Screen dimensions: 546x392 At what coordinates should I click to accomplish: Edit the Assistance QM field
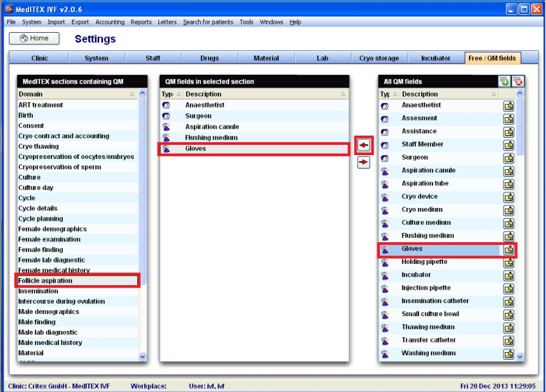coord(509,132)
